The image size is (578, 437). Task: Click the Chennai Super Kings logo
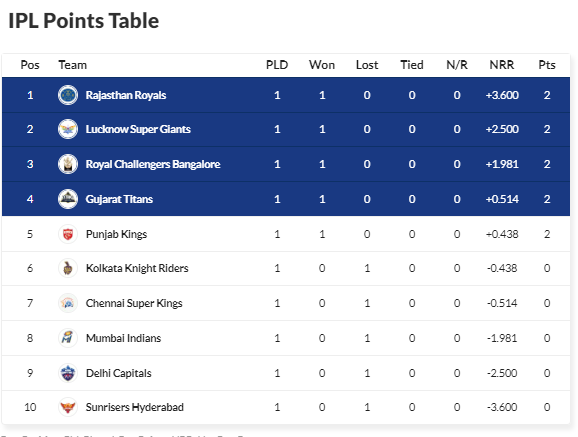68,303
